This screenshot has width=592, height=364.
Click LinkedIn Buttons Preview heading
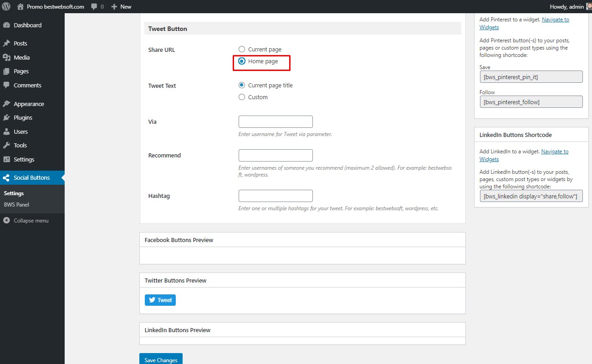[x=178, y=330]
